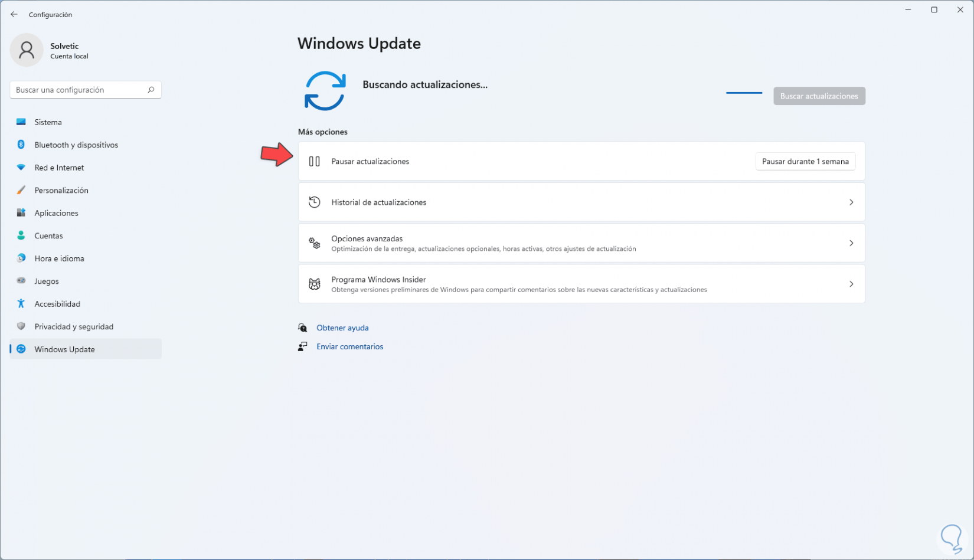Select Hora e idioma in the sidebar
This screenshot has width=974, height=560.
tap(86, 258)
